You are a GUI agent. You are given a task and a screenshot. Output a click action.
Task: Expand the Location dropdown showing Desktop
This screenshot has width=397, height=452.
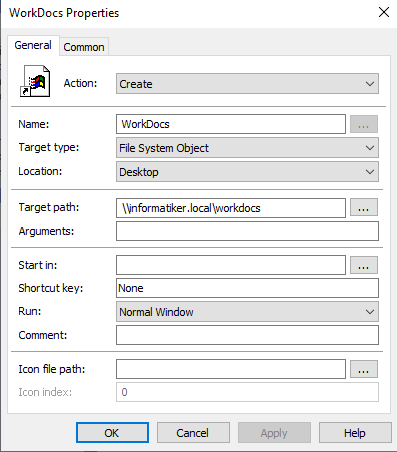(x=247, y=172)
